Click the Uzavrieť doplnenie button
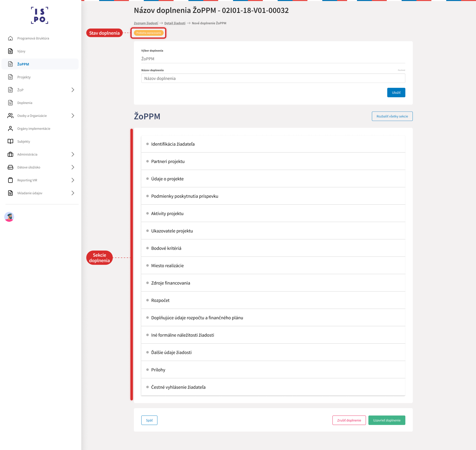The height and width of the screenshot is (450, 476). [x=387, y=420]
